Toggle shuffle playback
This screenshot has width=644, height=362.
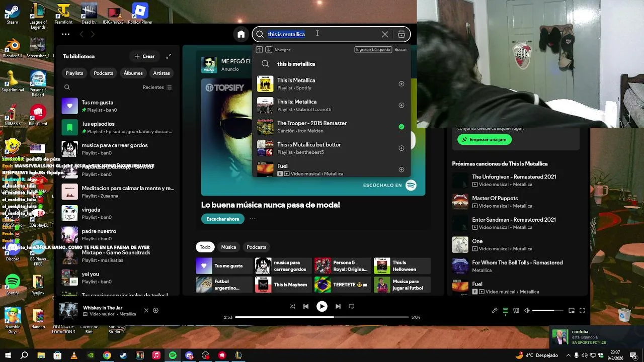pyautogui.click(x=292, y=306)
